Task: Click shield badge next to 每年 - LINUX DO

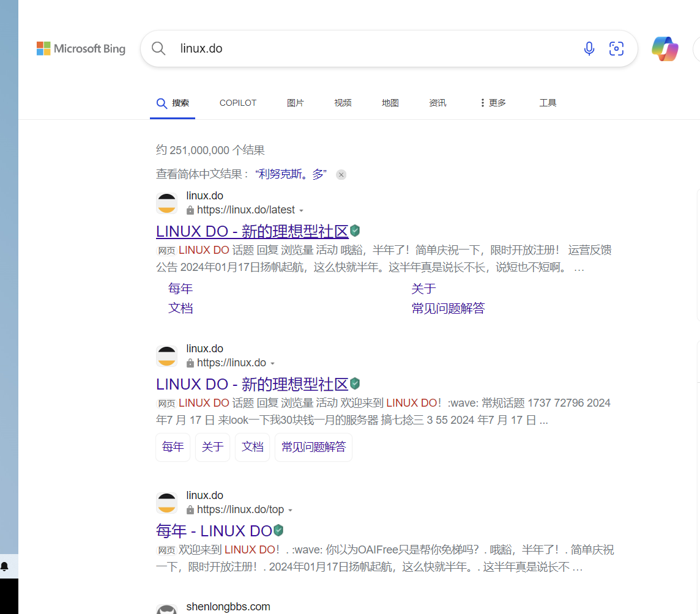Action: point(278,530)
